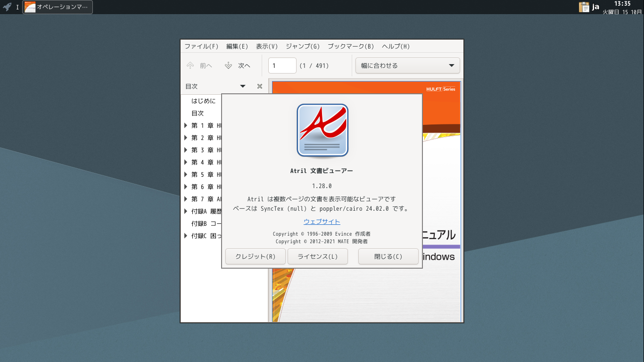Open the ja keyboard layout indicator
Viewport: 644px width, 362px height.
596,7
